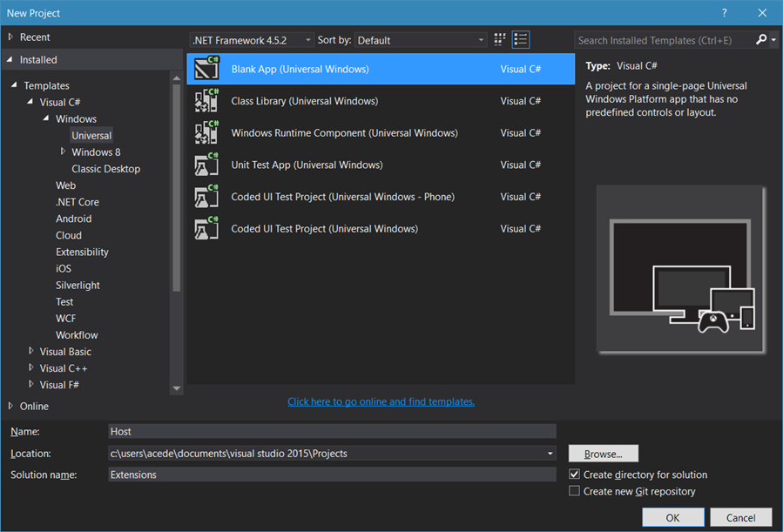Open the Sort by Default dropdown

420,40
